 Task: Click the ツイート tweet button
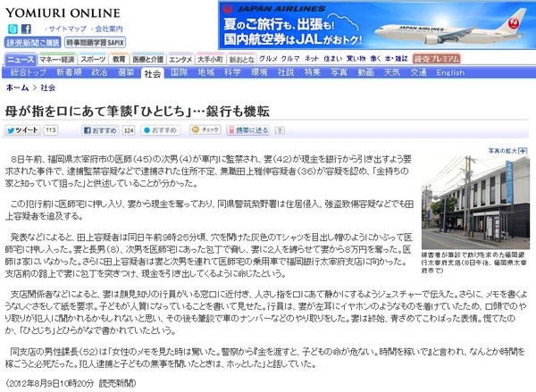[x=22, y=130]
